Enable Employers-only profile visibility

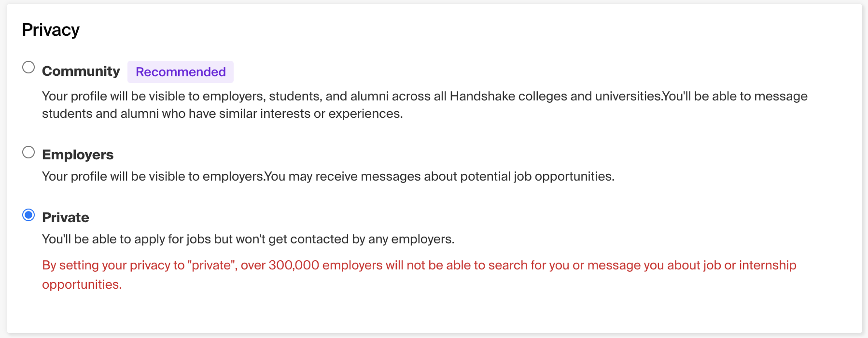point(28,152)
